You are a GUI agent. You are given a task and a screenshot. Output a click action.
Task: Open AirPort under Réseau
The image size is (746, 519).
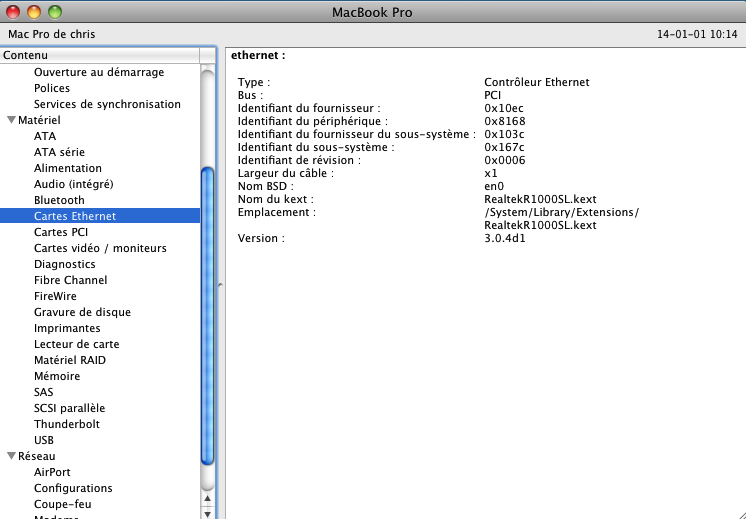pos(52,472)
